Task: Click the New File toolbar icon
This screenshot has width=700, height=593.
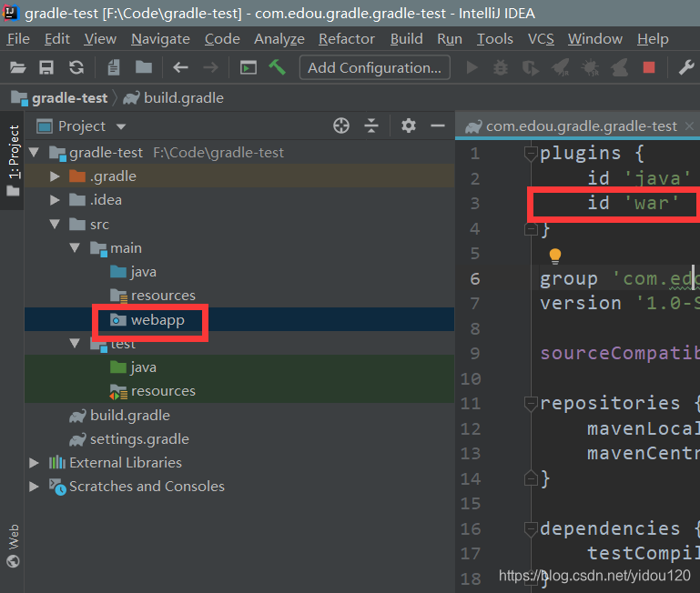Action: point(114,68)
